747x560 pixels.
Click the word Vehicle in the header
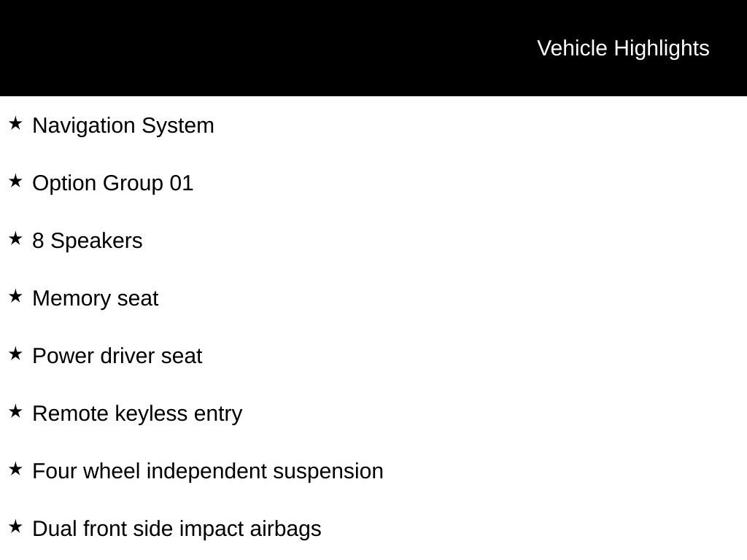(x=572, y=49)
